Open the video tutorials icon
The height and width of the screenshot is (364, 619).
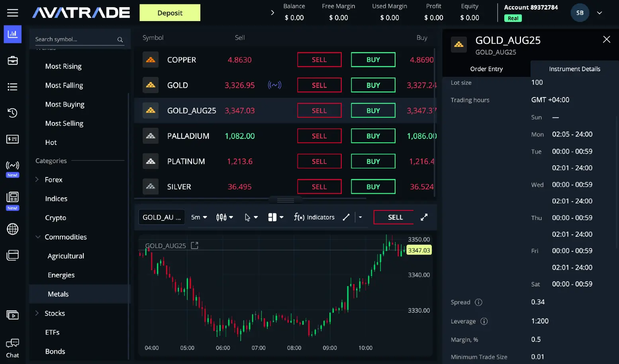13,315
